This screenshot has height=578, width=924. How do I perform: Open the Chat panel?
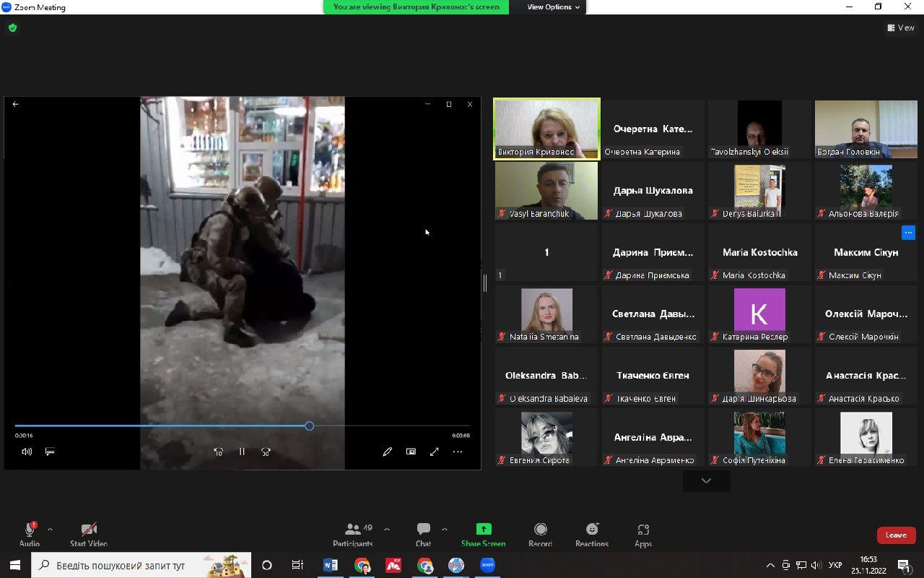click(x=424, y=534)
